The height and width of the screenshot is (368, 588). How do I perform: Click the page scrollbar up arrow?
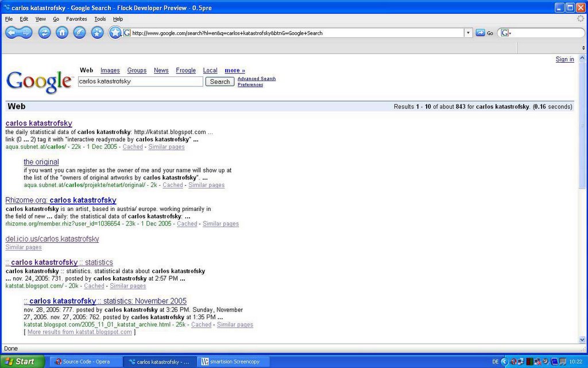tap(582, 58)
